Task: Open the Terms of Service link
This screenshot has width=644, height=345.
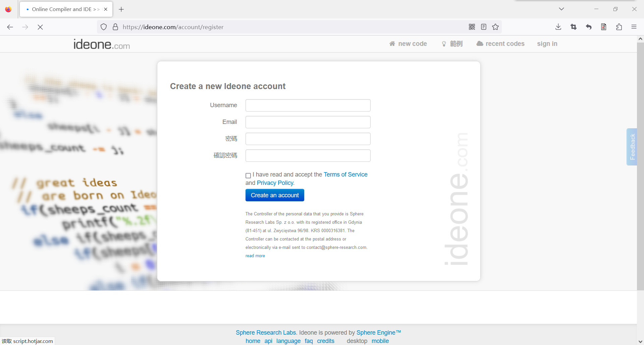Action: [345, 175]
